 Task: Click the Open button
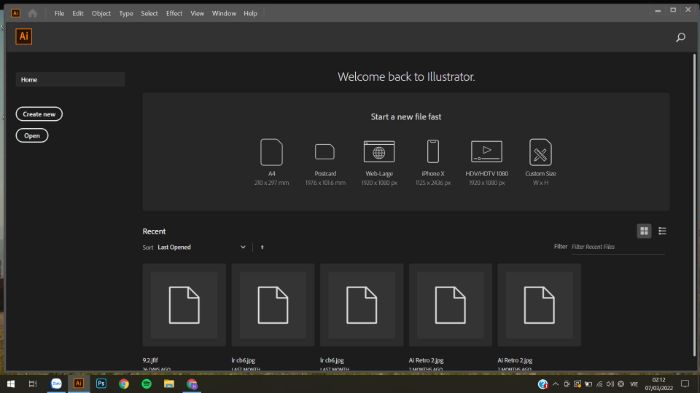pyautogui.click(x=32, y=135)
